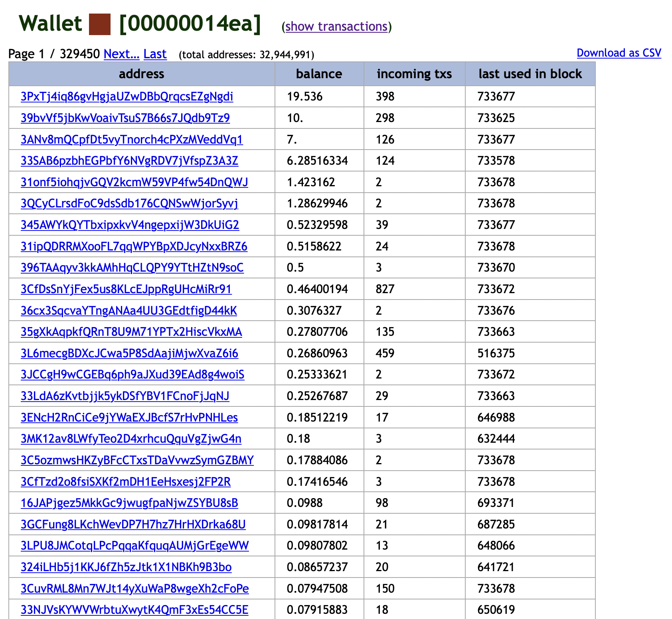Open address 3ENcH2RnCiCe9jYWaEXJBcfS7rHvPNHLes

(129, 418)
